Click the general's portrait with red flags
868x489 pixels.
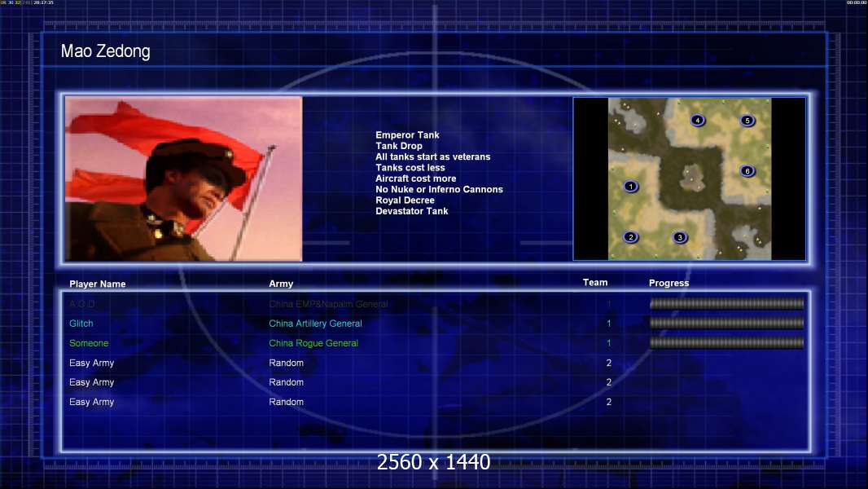tap(184, 178)
